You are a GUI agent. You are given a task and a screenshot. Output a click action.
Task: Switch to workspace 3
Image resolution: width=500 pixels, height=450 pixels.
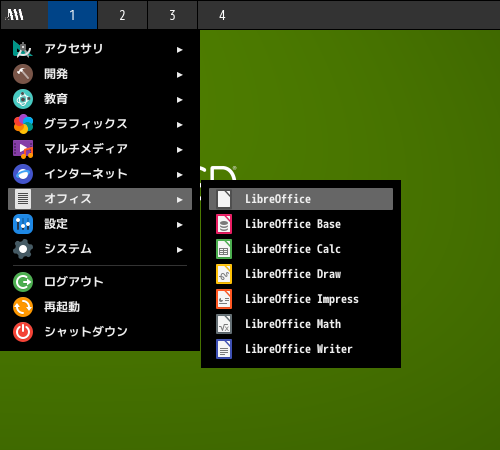point(172,15)
